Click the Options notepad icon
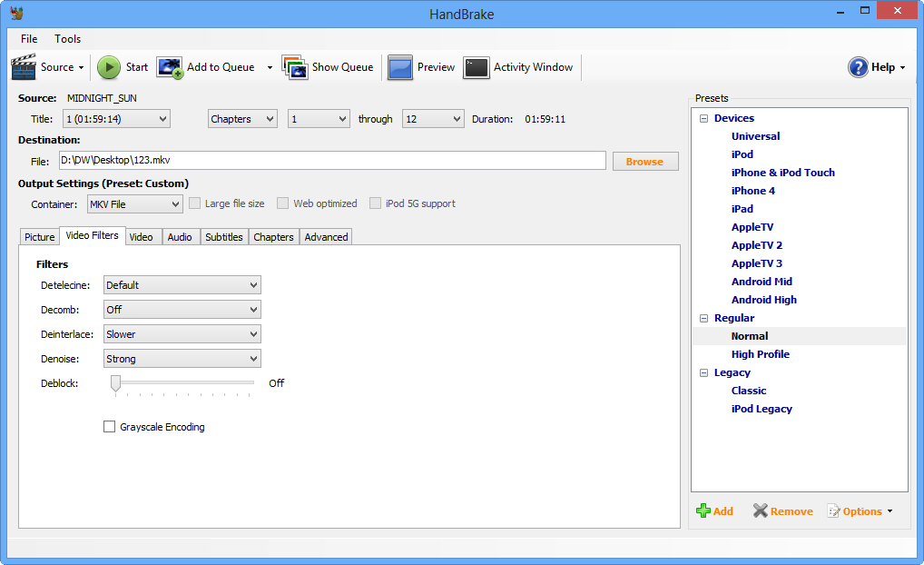The width and height of the screenshot is (924, 565). (833, 510)
